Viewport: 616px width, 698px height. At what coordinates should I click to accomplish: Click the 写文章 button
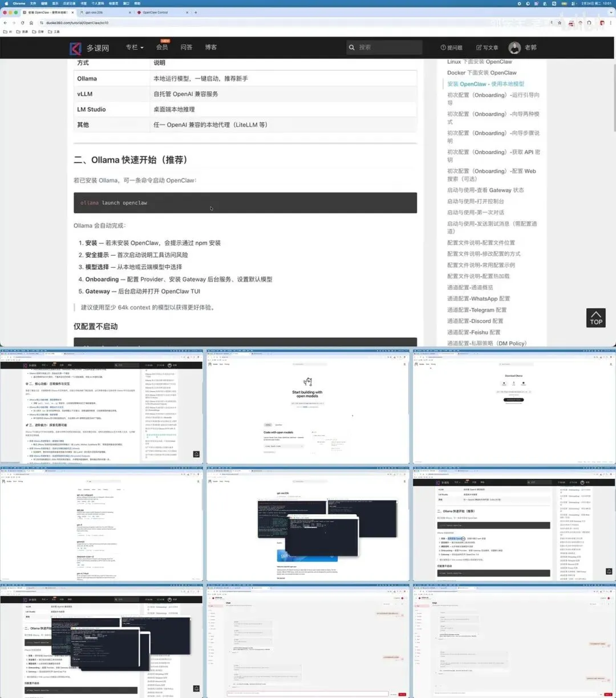tap(487, 47)
